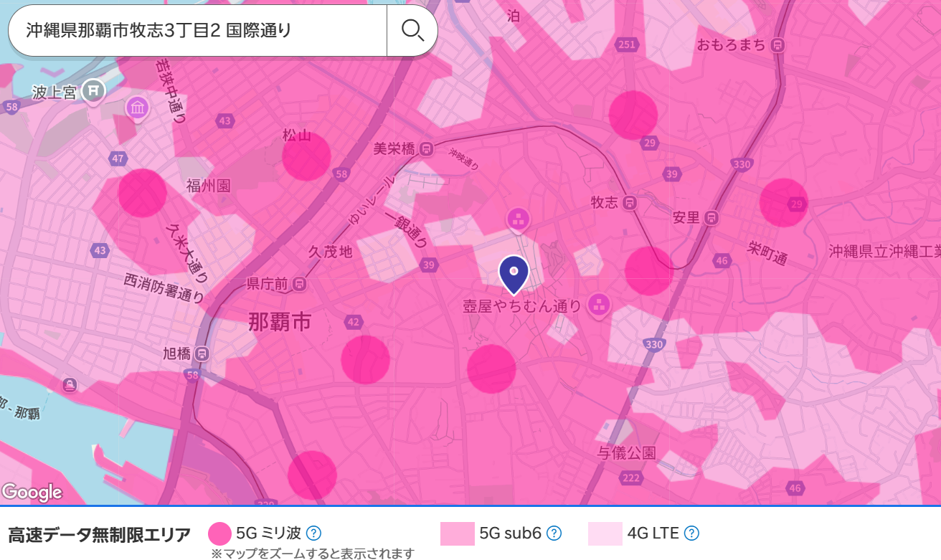
Task: Click the ferry port icon near the harbor
Action: point(70,385)
